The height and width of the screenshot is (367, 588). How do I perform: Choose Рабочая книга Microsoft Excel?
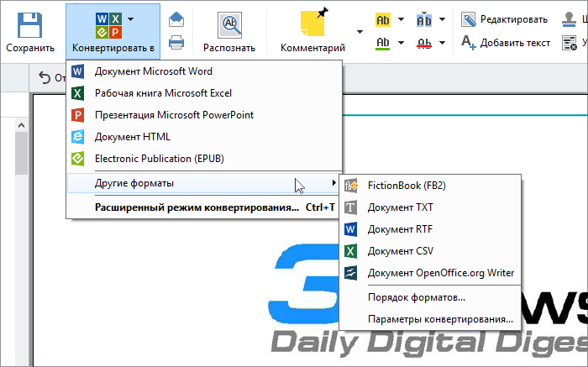(204, 93)
